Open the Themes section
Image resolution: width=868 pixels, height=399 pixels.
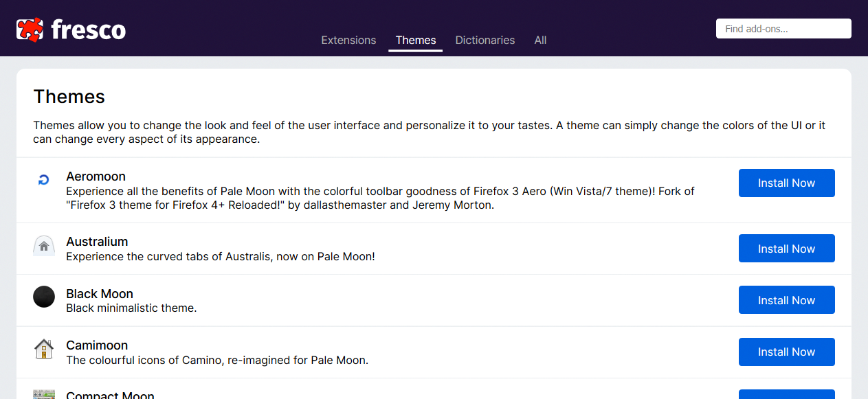click(415, 40)
